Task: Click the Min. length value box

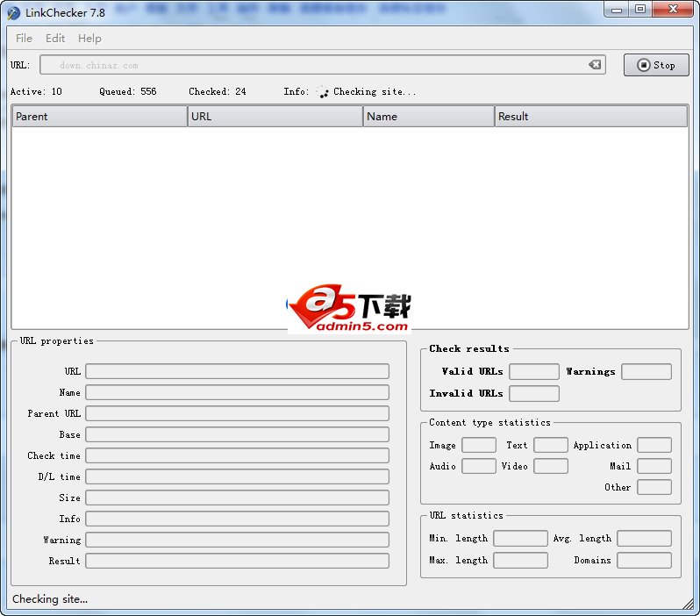Action: (x=520, y=538)
